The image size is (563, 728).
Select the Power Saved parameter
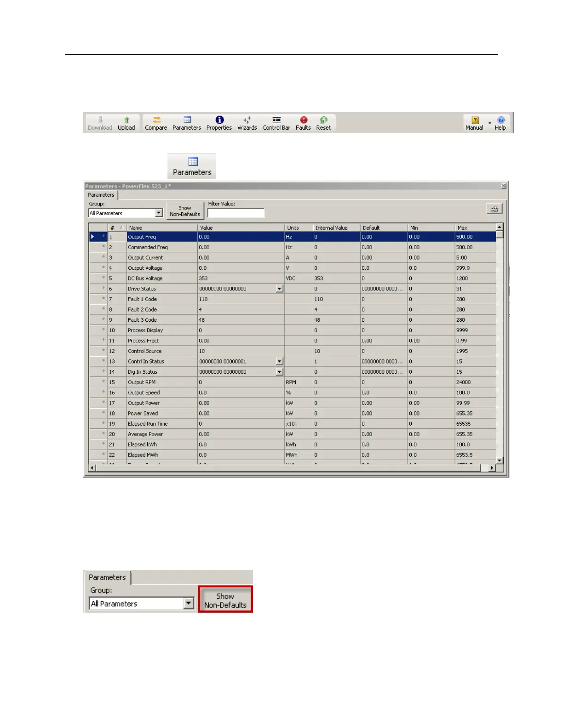[143, 414]
